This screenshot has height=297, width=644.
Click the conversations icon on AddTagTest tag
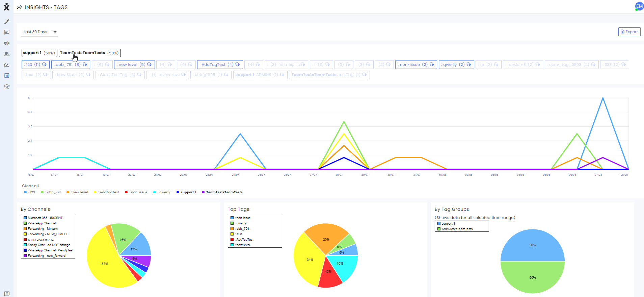pyautogui.click(x=238, y=64)
